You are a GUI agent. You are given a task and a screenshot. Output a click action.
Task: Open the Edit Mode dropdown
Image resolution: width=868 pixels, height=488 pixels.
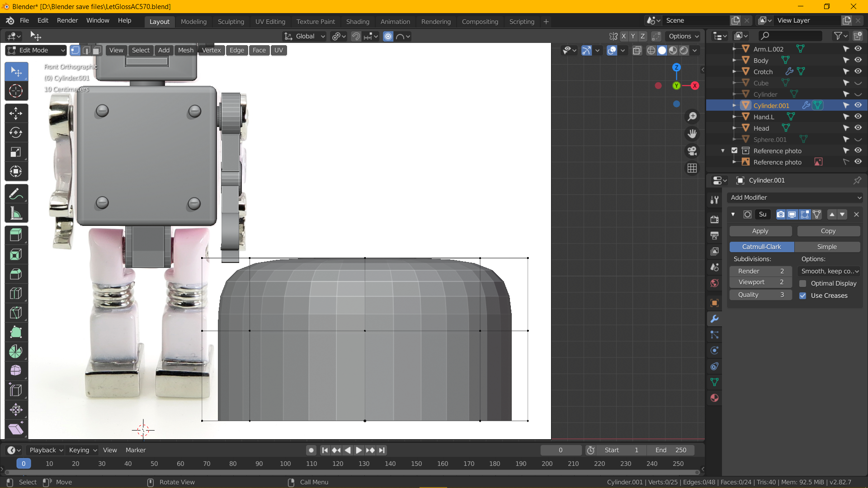point(36,50)
